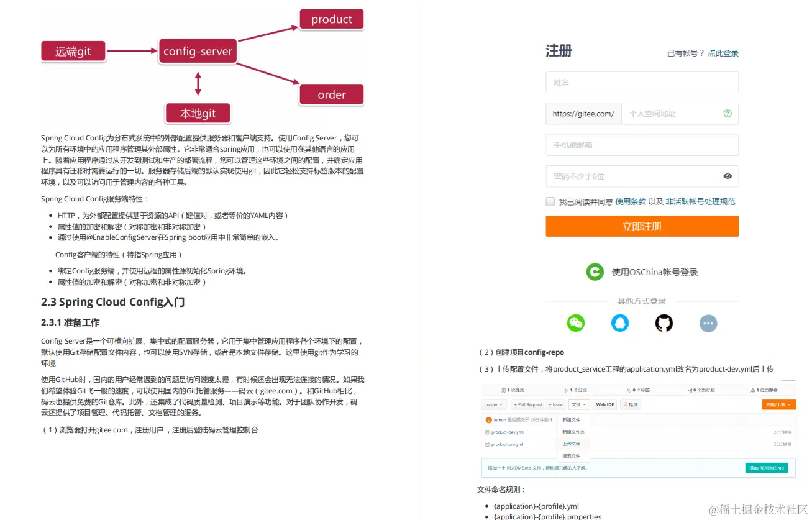Check the 我已阅读并同意 agreement checkbox
This screenshot has width=812, height=520.
point(550,201)
